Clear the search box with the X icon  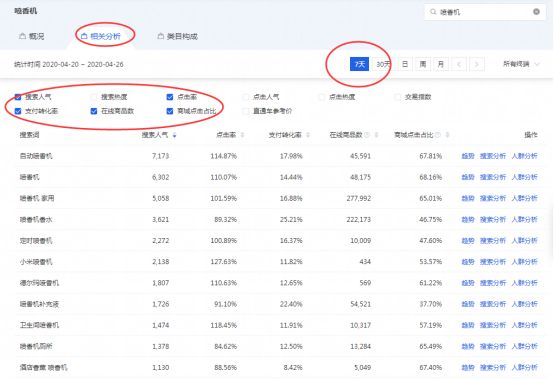[x=536, y=12]
